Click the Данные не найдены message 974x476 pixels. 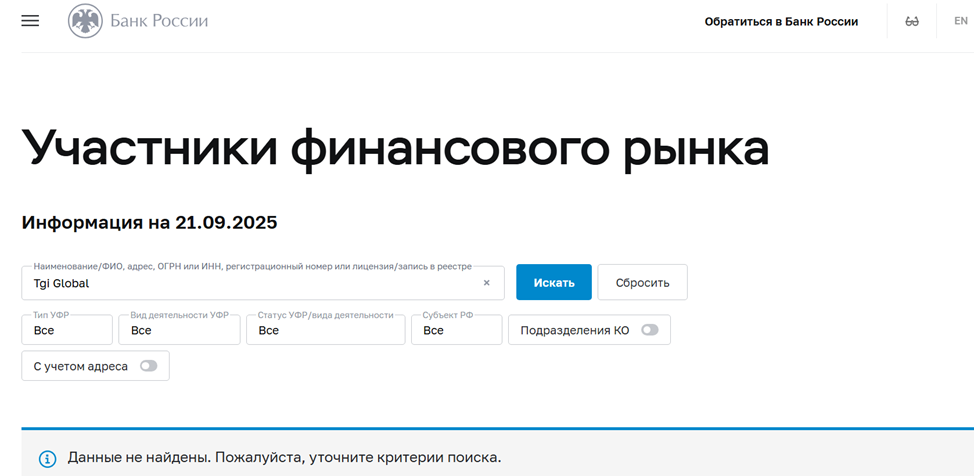[x=284, y=459]
